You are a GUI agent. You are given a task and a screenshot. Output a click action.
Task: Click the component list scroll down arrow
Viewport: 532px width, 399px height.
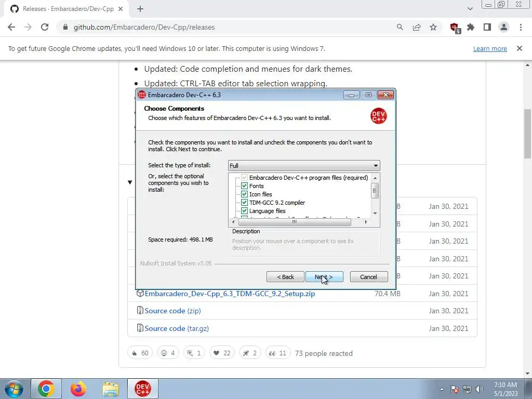pos(375,214)
